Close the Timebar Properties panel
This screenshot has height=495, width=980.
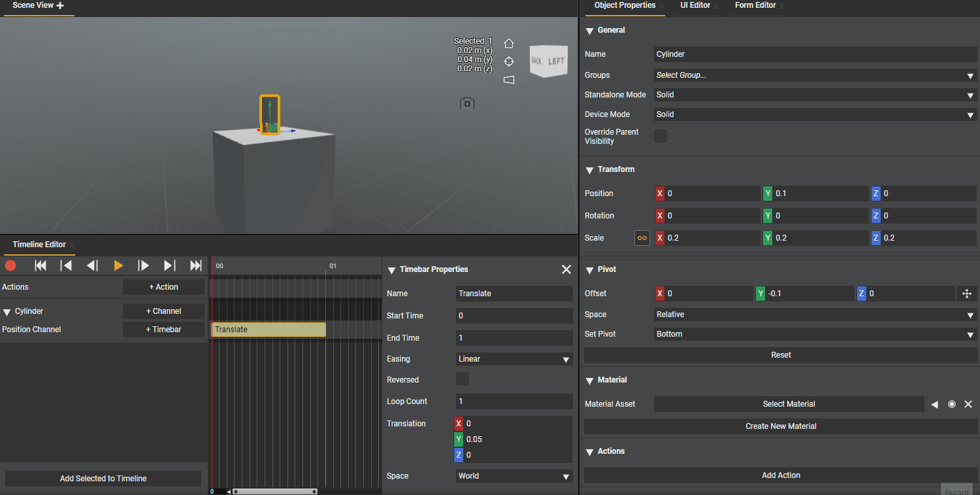566,269
